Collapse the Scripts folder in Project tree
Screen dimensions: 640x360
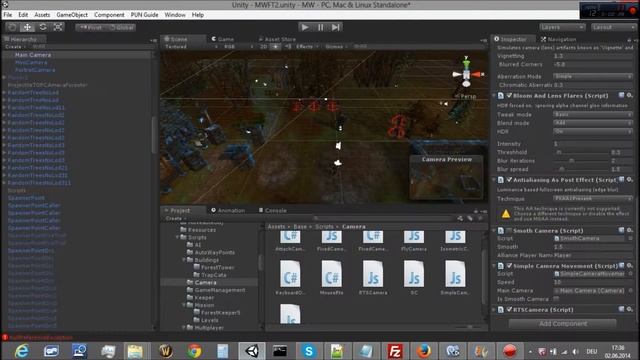coord(178,237)
